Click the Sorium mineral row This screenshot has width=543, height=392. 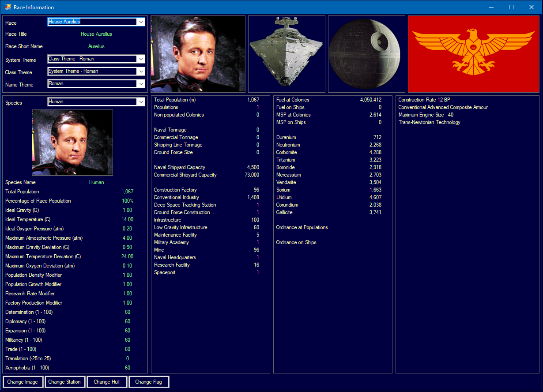pyautogui.click(x=329, y=190)
